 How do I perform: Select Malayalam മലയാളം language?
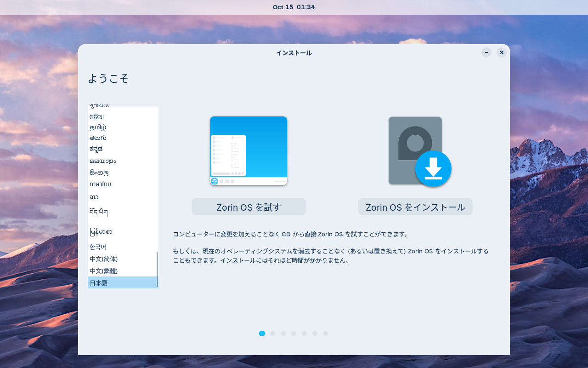click(x=122, y=161)
